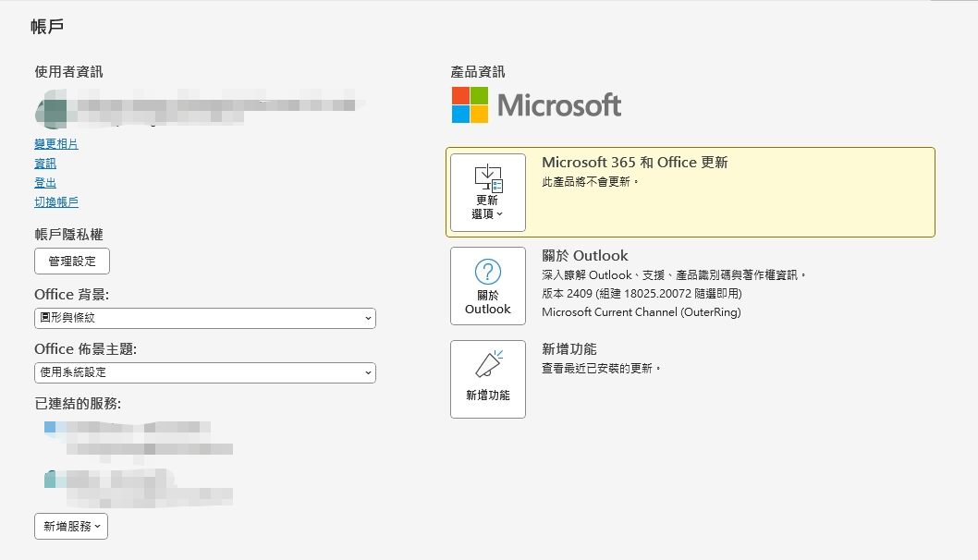Click the blurred user profile picture
Viewport: 978px width, 560px height.
pos(51,108)
